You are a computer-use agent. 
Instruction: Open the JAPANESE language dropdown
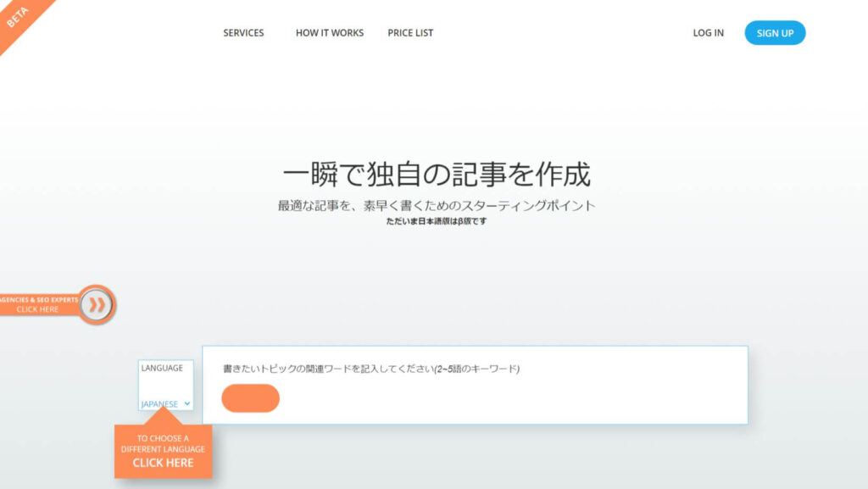166,405
